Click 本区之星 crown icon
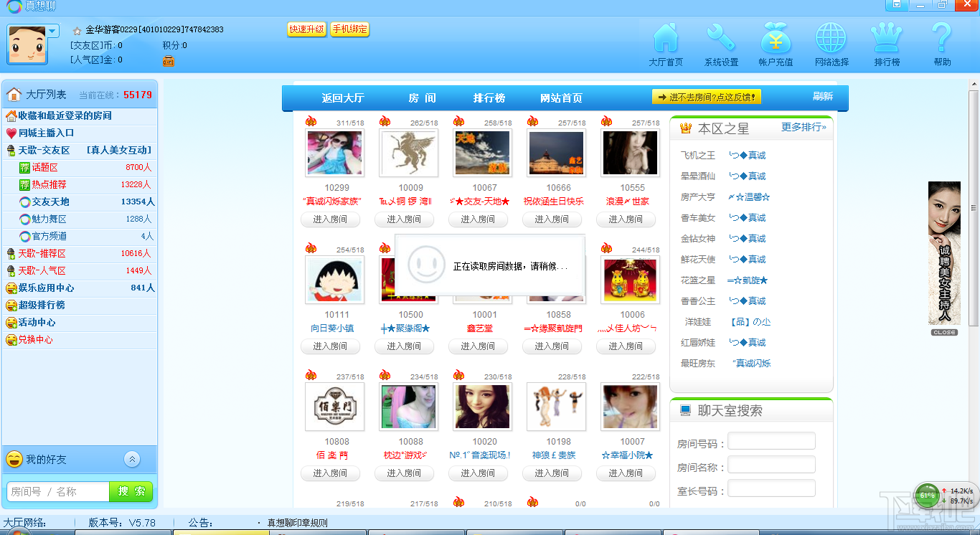 pos(685,128)
